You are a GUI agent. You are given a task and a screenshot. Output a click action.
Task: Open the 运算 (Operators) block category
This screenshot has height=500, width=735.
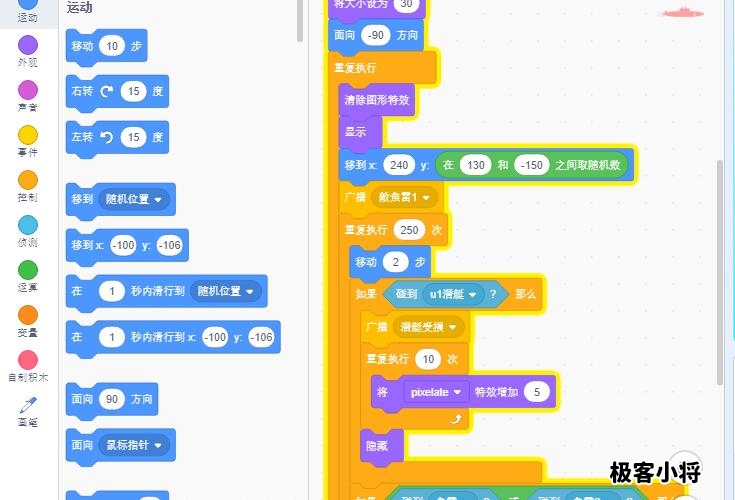28,270
